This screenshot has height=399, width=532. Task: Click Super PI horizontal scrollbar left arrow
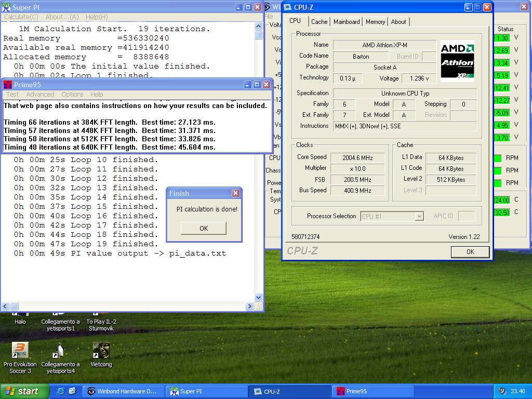[x=5, y=307]
